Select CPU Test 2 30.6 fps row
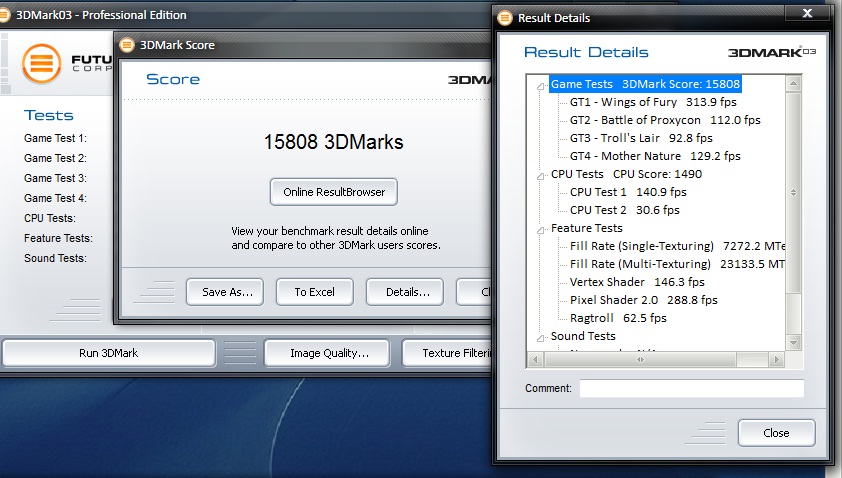Screen dimensions: 842x478 coord(625,210)
